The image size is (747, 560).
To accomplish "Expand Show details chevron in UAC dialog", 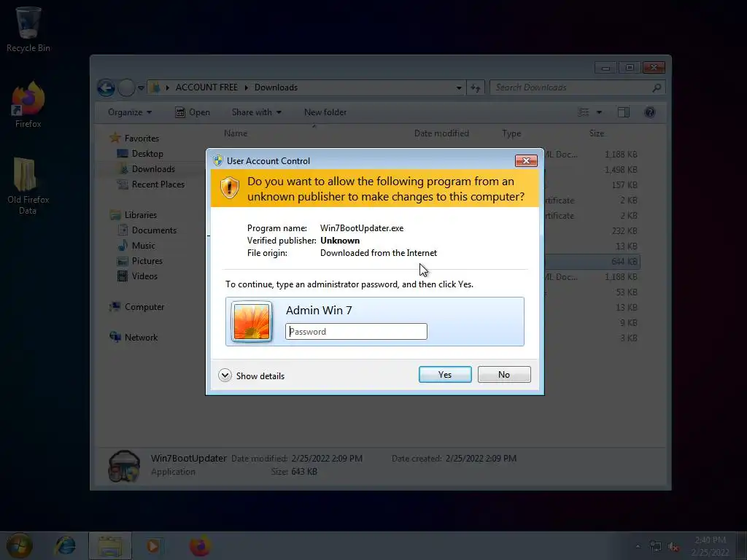I will coord(225,376).
